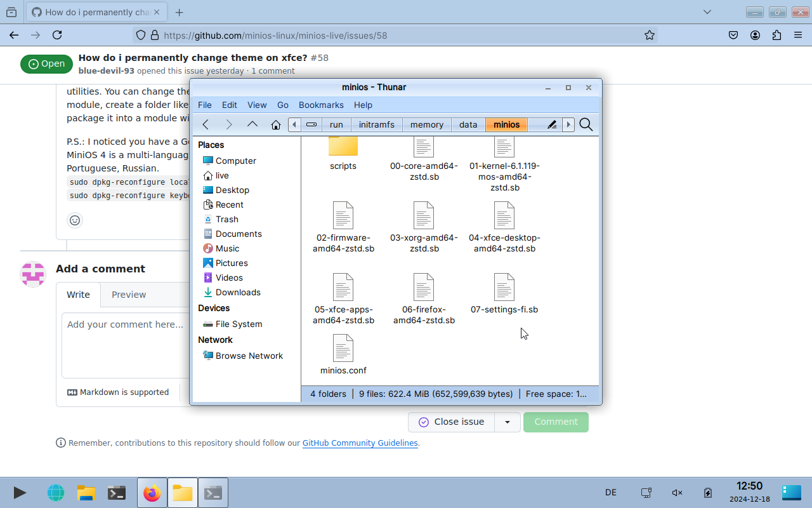Select 04-xfce-desktop-amd64-zstd.sb file
Viewport: 812px width, 508px height.
click(x=504, y=227)
